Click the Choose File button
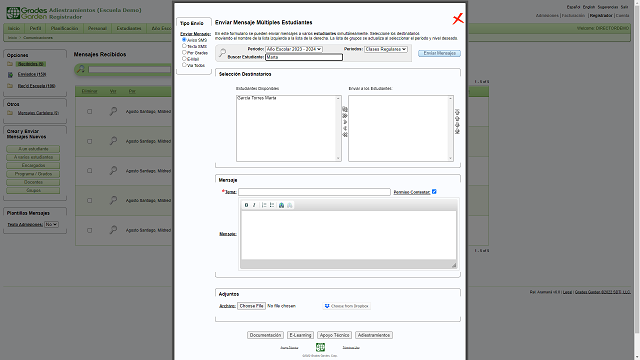 click(251, 306)
